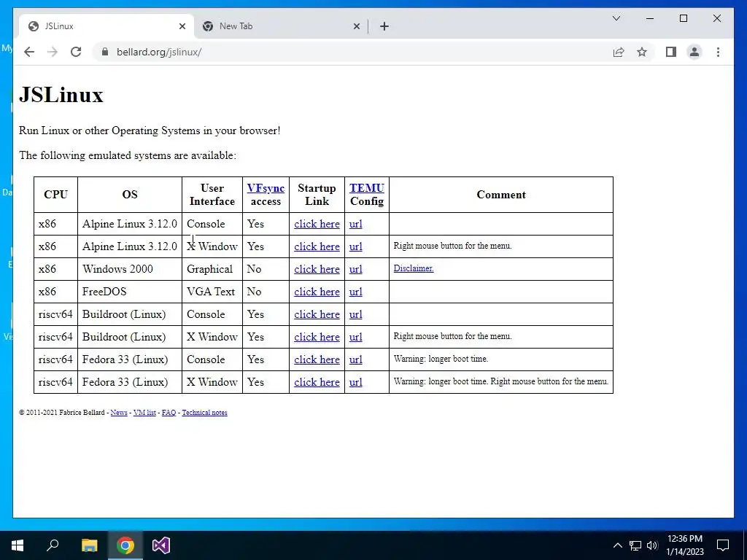Launch Buildroot Console via click here
747x560 pixels.
(x=317, y=314)
